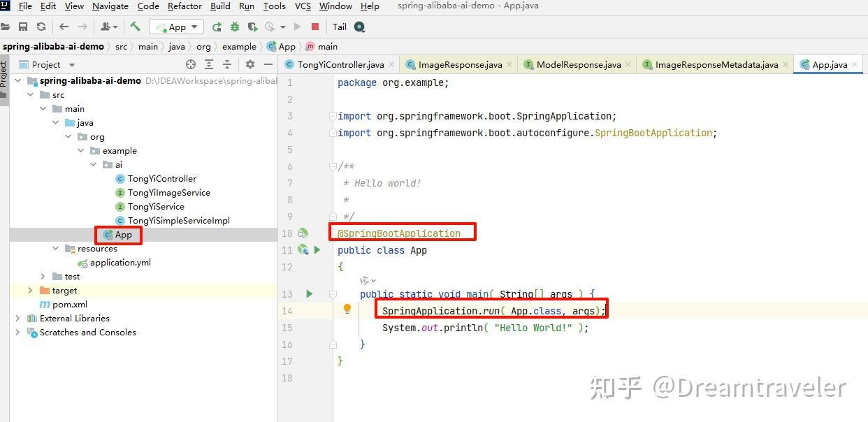Open the Refactor menu
Image resolution: width=868 pixels, height=422 pixels.
tap(185, 6)
